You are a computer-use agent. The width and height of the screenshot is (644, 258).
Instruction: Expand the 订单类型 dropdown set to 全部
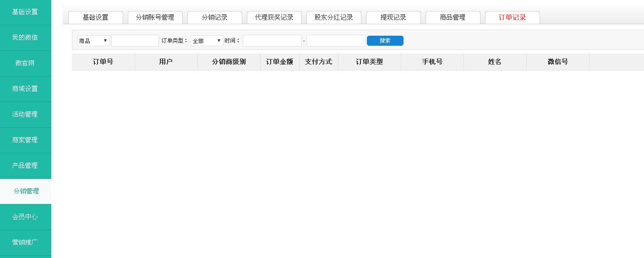(x=207, y=41)
